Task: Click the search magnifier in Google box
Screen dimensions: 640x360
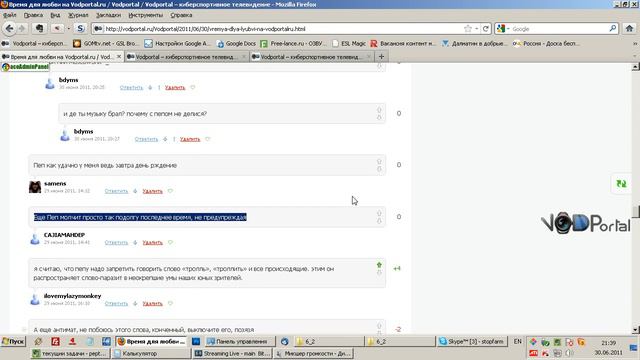Action: [613, 29]
